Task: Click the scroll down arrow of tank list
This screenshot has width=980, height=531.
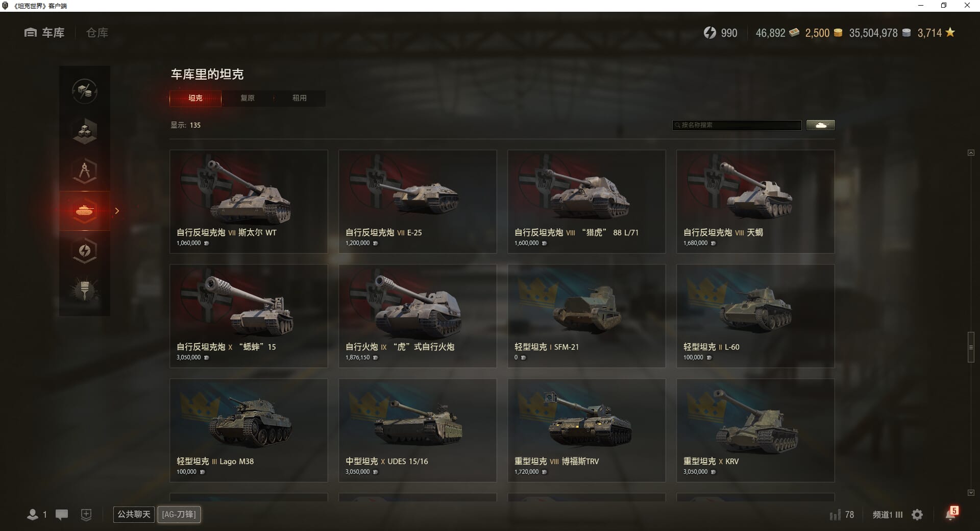Action: 971,493
